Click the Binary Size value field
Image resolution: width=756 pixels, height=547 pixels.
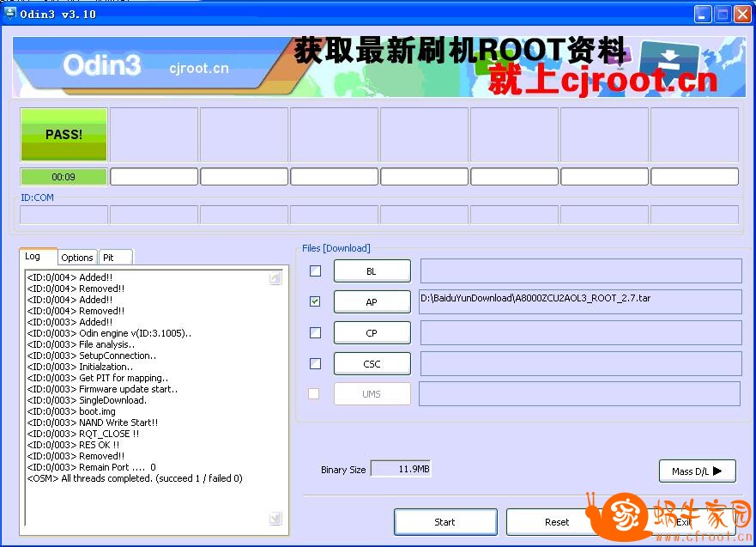[x=401, y=469]
